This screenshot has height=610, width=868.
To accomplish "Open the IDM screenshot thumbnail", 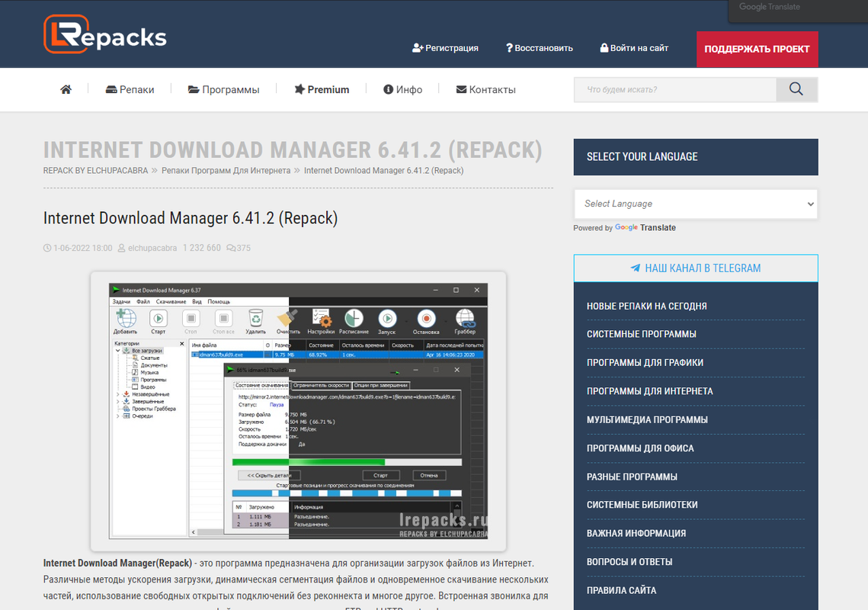I will tap(299, 411).
